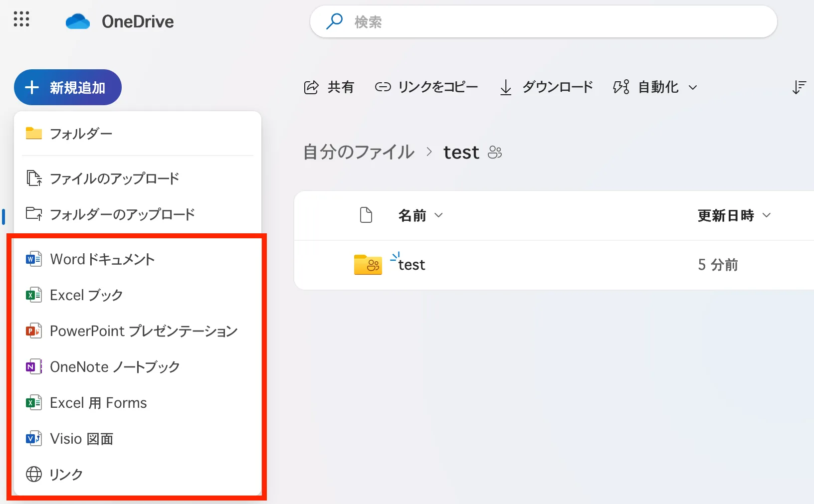Screen dimensions: 814x504
Task: Click into the 検索 search field
Action: click(x=549, y=21)
